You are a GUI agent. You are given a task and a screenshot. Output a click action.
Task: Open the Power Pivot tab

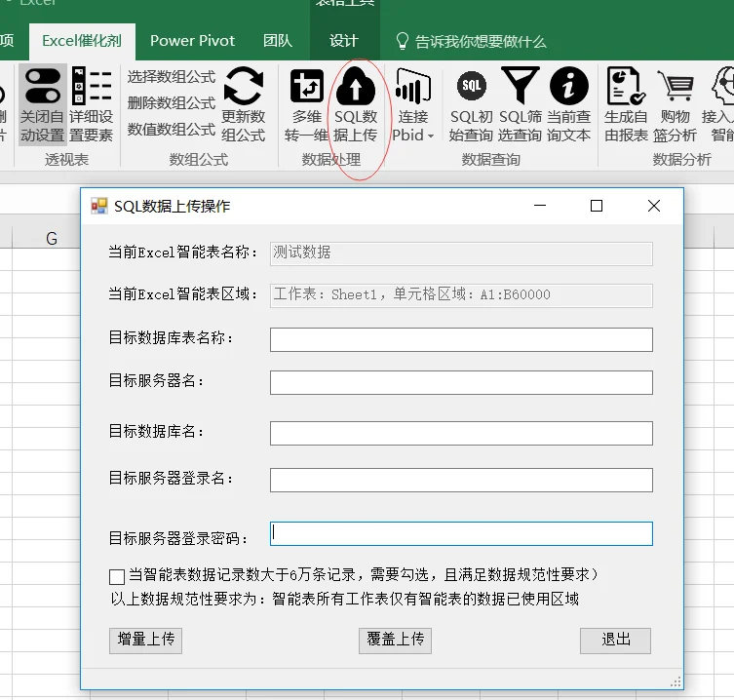[x=192, y=41]
